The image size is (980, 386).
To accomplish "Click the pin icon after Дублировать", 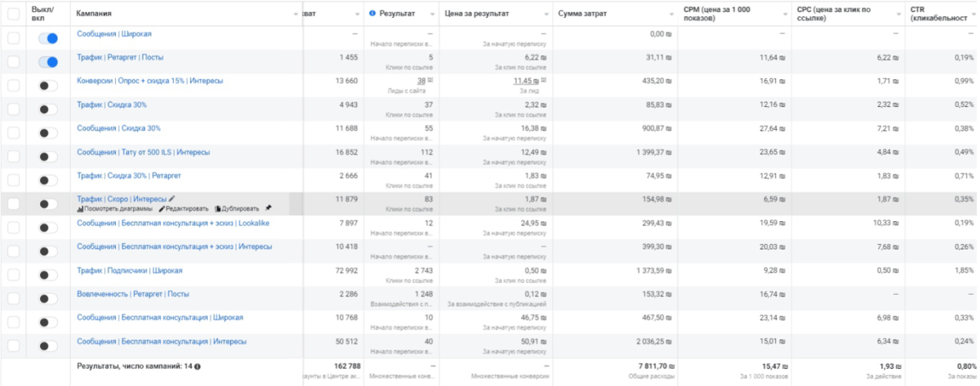I will pos(268,208).
